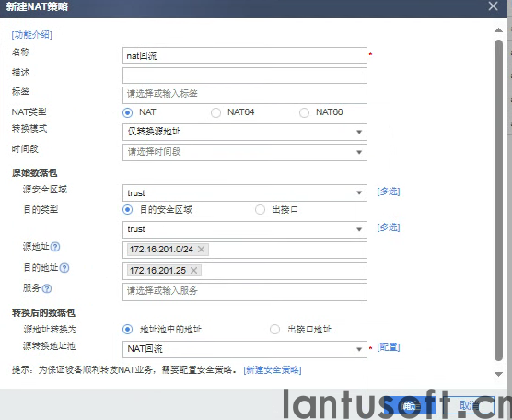Select the NAT type radio button
This screenshot has height=420, width=512.
[127, 112]
